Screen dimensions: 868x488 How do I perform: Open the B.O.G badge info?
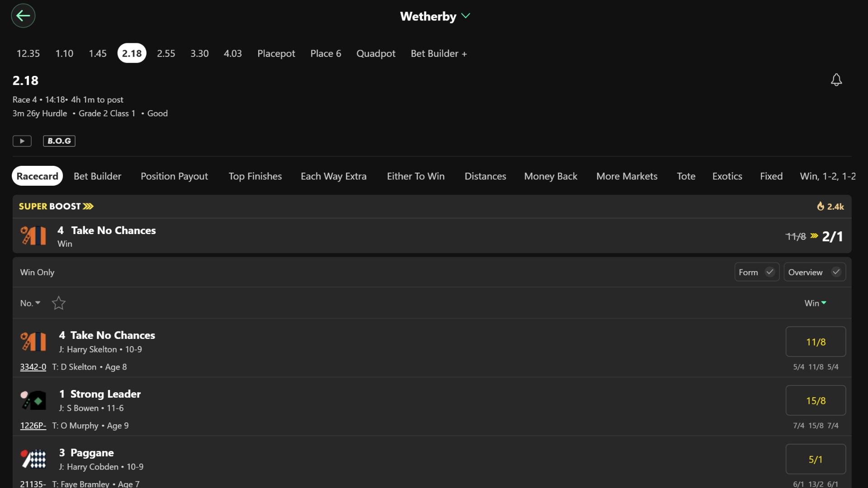[x=59, y=141]
